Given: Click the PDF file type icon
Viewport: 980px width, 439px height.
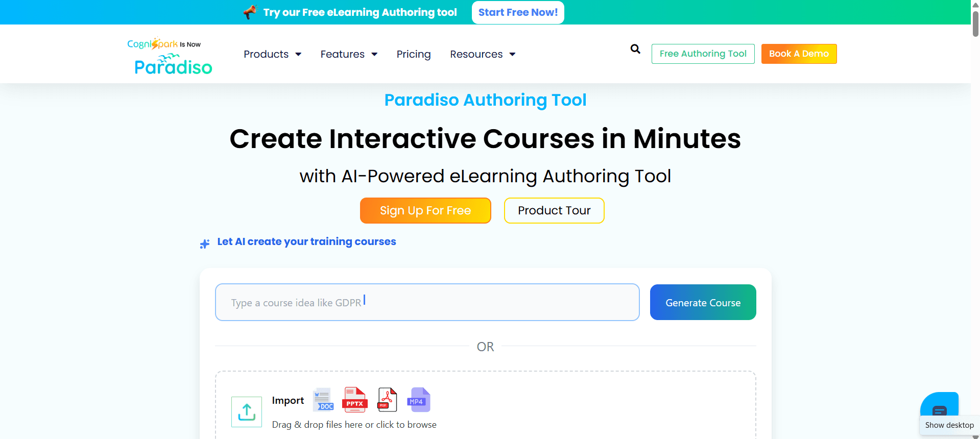Looking at the screenshot, I should (387, 399).
